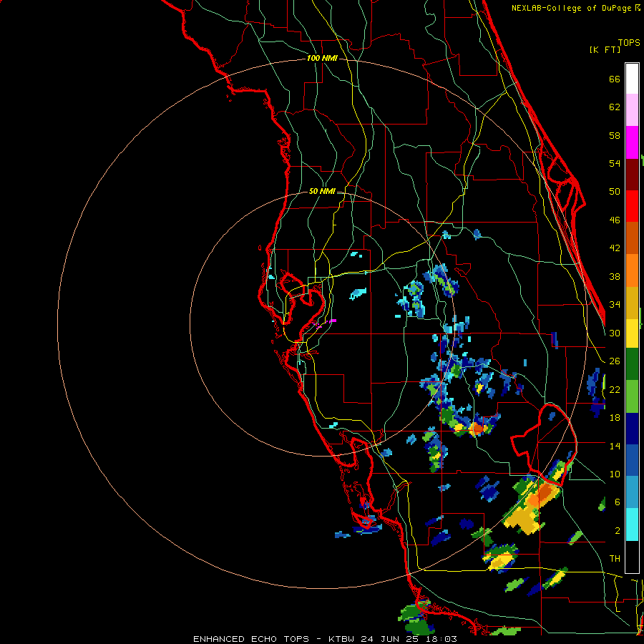Click the bright red 50 kft swatch
The image size is (644, 644).
pyautogui.click(x=632, y=207)
